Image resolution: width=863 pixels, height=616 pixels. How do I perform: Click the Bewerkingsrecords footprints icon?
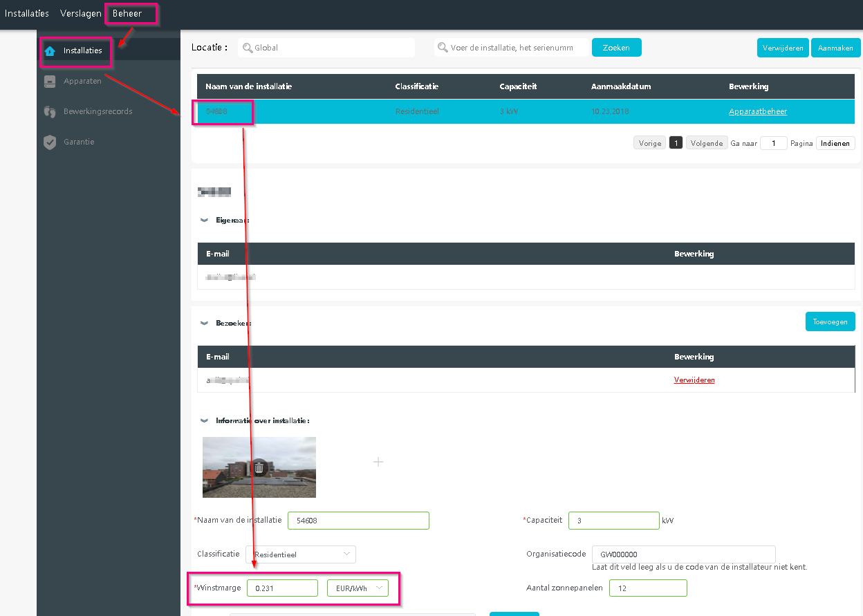(x=50, y=112)
